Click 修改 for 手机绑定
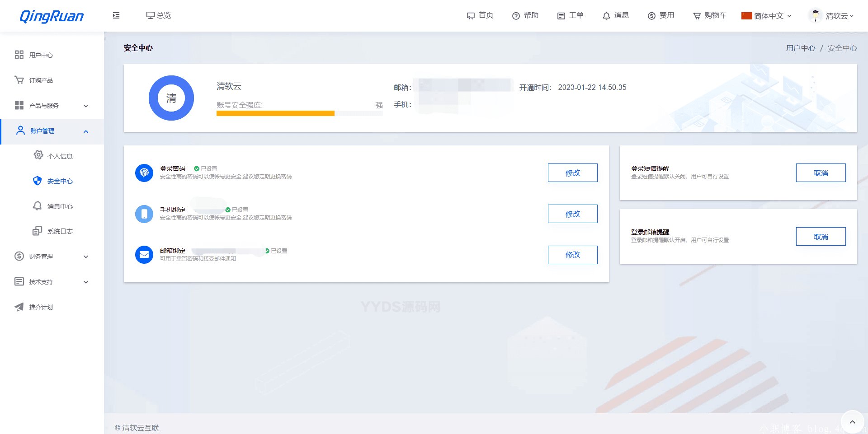 click(572, 214)
